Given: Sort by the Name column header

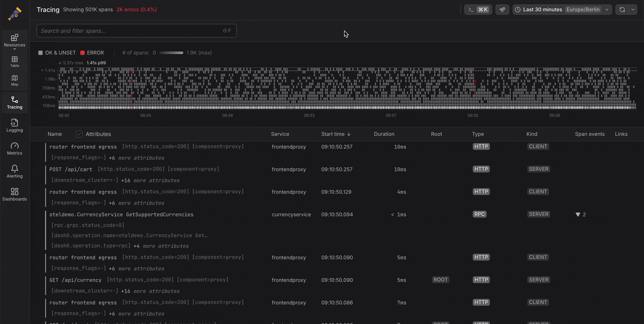Looking at the screenshot, I should [x=55, y=134].
